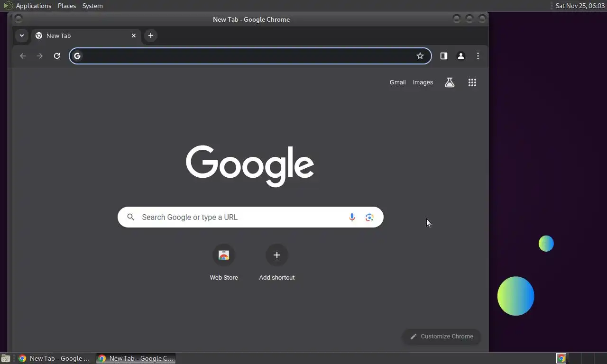Open the side panel icon
The image size is (607, 364).
[x=444, y=56]
